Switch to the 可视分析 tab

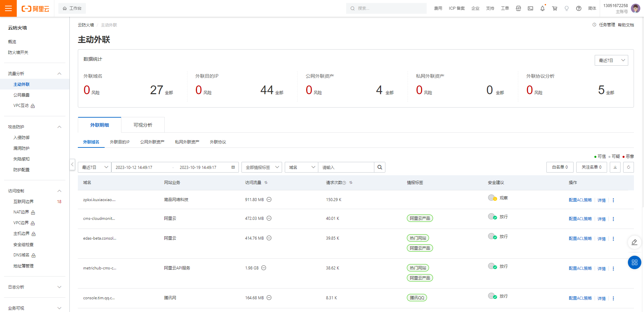click(x=143, y=125)
